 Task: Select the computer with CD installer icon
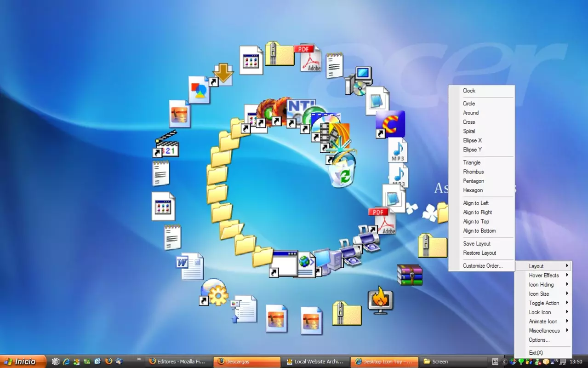[359, 80]
